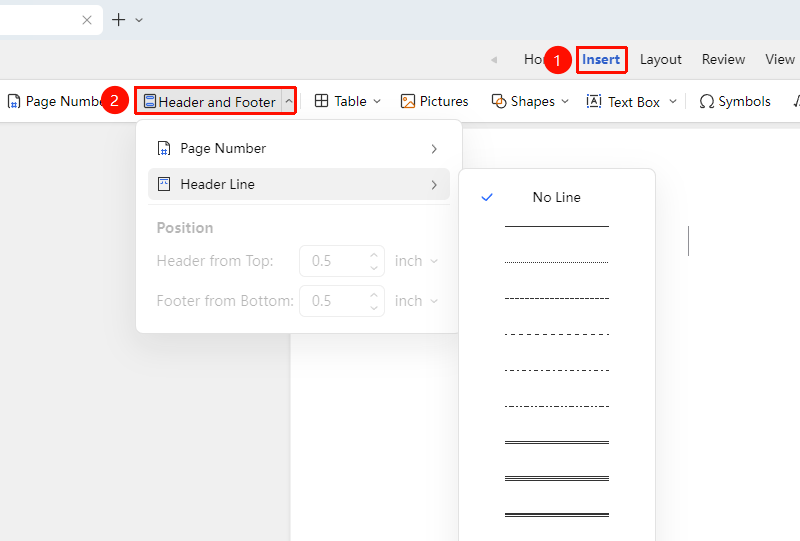800x541 pixels.
Task: Switch to the Layout ribbon tab
Action: 661,60
